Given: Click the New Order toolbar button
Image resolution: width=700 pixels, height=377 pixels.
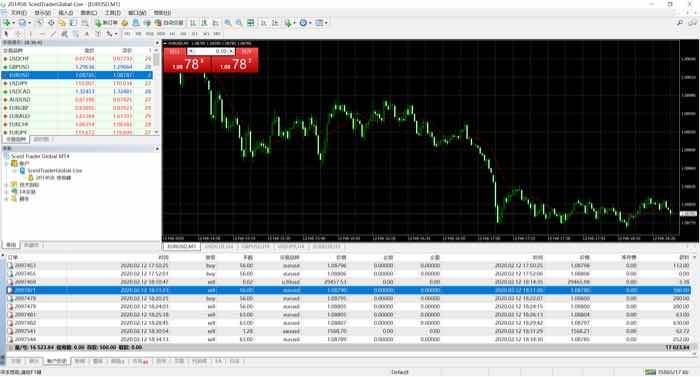Looking at the screenshot, I should click(x=107, y=23).
